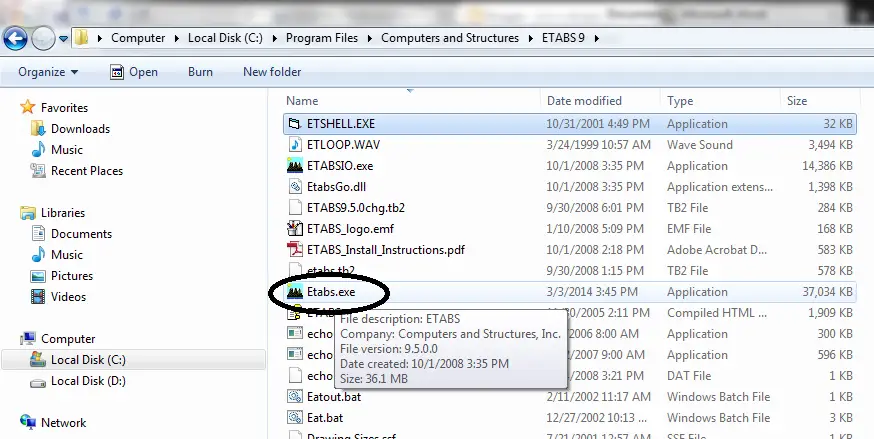The height and width of the screenshot is (439, 874).
Task: Click the ETSHELL.EXE file icon
Action: pos(294,124)
